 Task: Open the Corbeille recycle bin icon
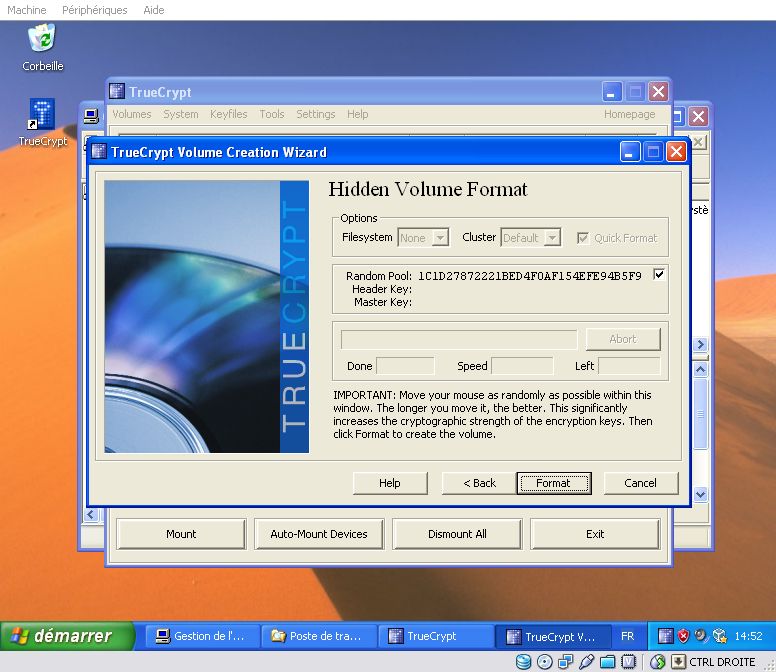(42, 39)
